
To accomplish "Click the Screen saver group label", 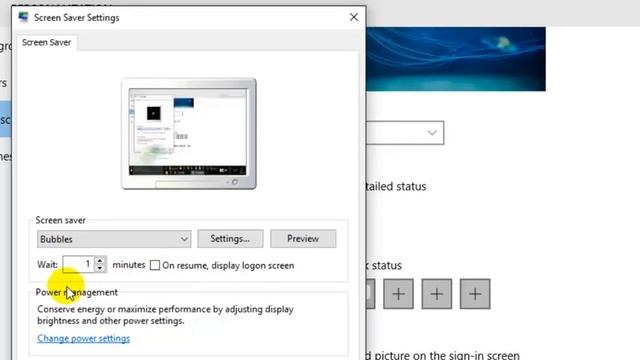I will point(60,220).
